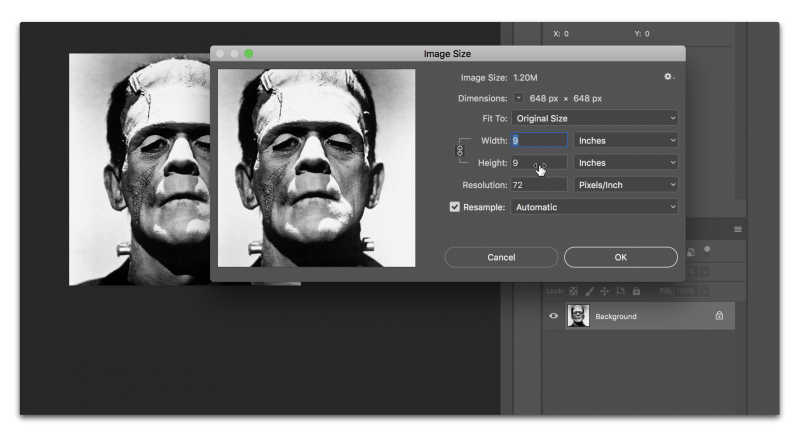This screenshot has height=437, width=800.
Task: Hide the Background layer using the eye icon
Action: point(554,316)
